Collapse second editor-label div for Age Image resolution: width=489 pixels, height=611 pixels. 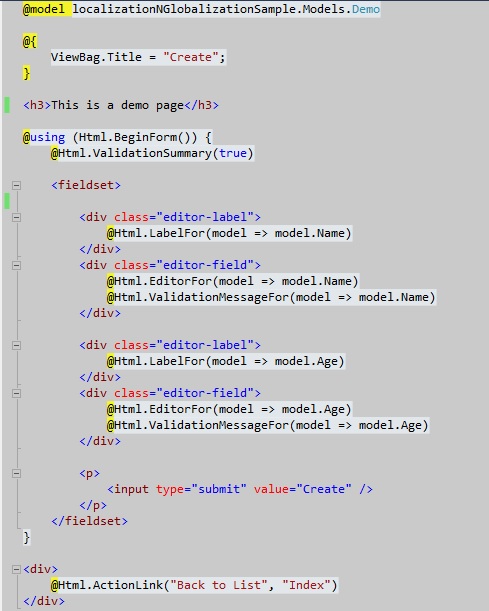(16, 345)
